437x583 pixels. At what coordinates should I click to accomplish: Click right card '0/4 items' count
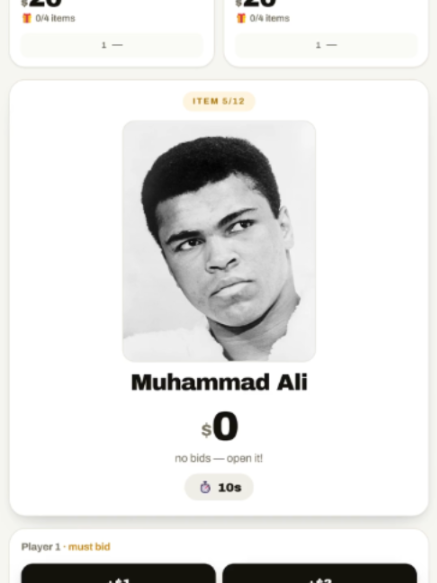tap(269, 18)
